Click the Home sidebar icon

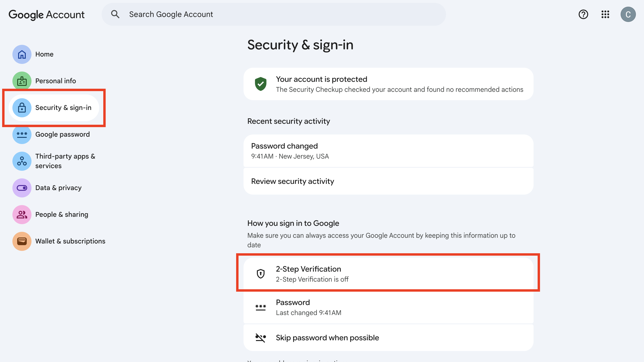22,54
